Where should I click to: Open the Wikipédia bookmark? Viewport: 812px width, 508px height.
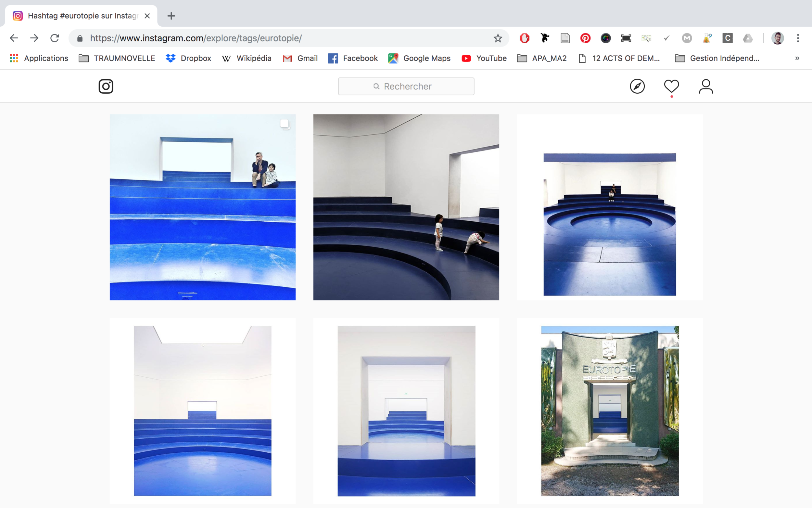(x=247, y=59)
